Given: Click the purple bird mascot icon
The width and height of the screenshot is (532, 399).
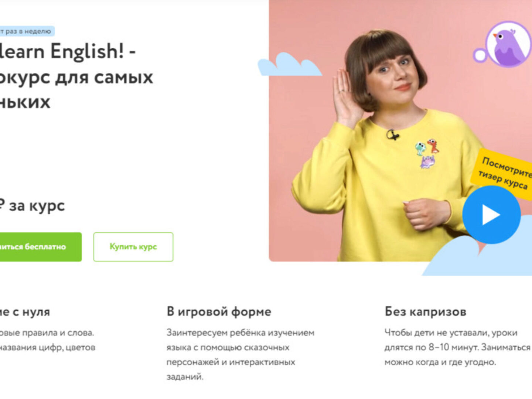Looking at the screenshot, I should (508, 44).
